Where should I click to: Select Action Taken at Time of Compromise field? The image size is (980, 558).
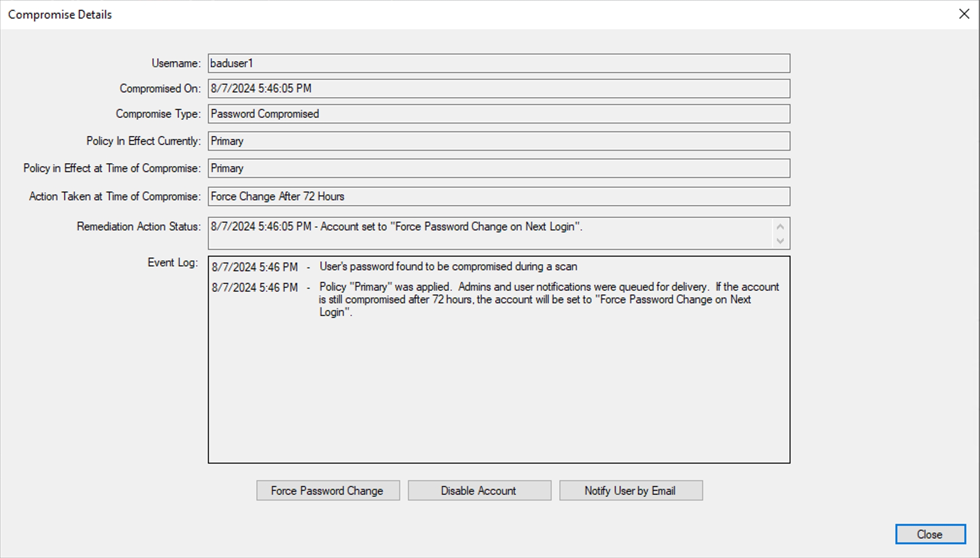[498, 196]
